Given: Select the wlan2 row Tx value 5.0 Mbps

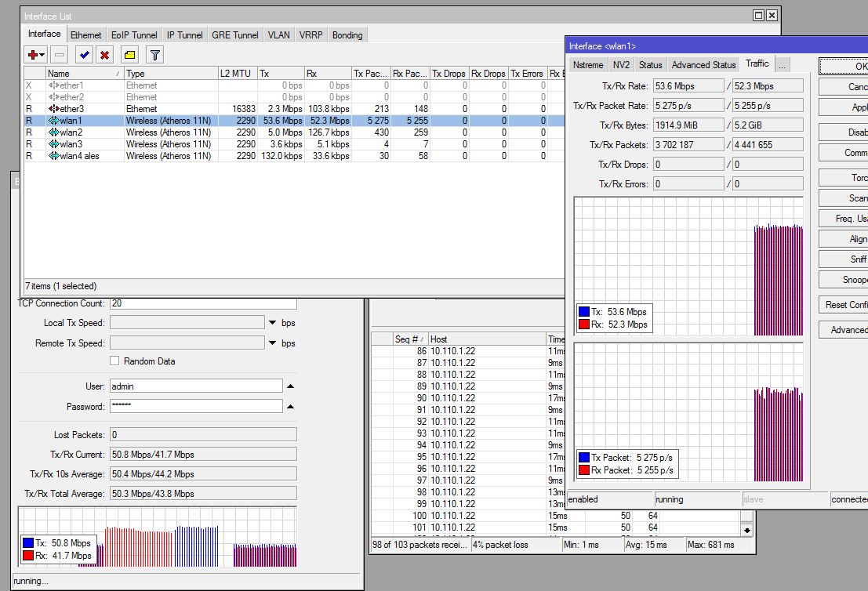Looking at the screenshot, I should tap(285, 132).
